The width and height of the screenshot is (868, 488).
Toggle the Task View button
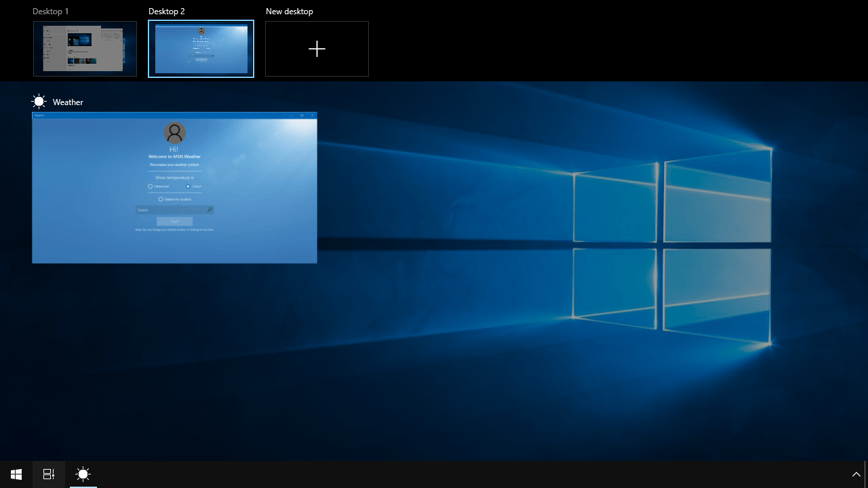[x=49, y=474]
